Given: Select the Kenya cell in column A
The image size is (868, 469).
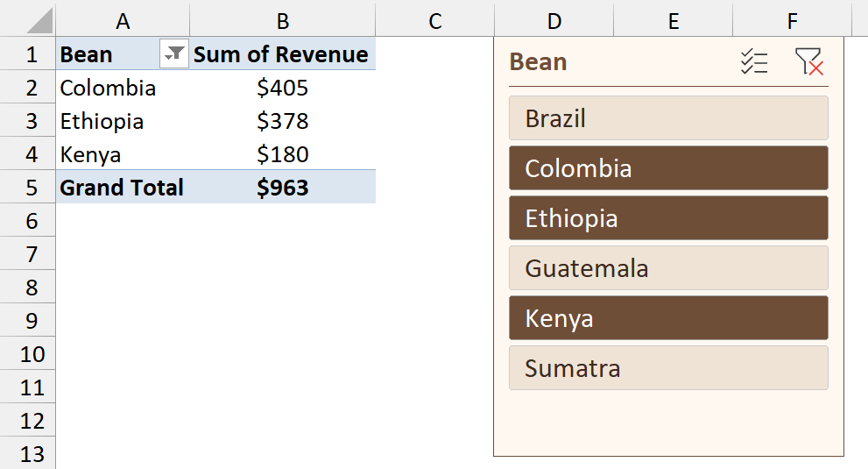Looking at the screenshot, I should click(123, 153).
